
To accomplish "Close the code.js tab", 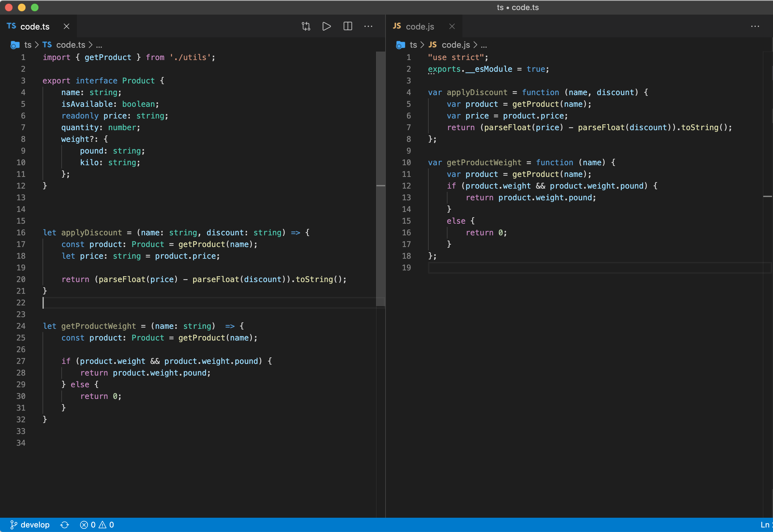I will click(x=452, y=26).
